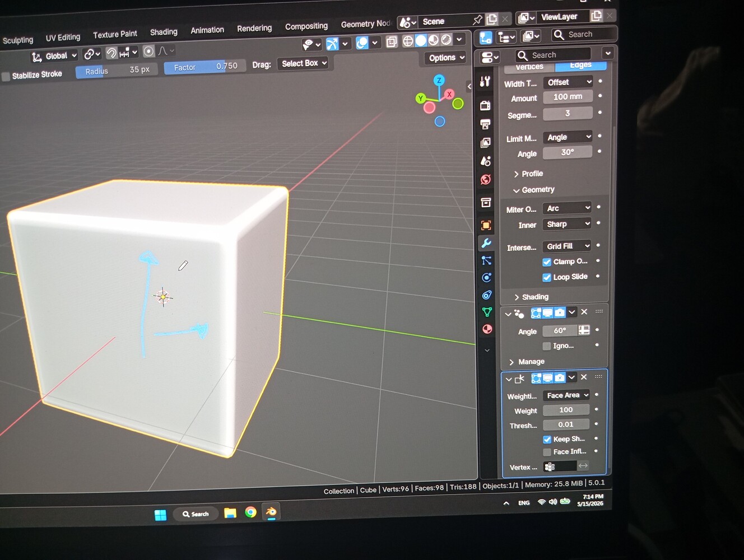744x560 pixels.
Task: Select the Modifiers wrench tab
Action: click(486, 243)
